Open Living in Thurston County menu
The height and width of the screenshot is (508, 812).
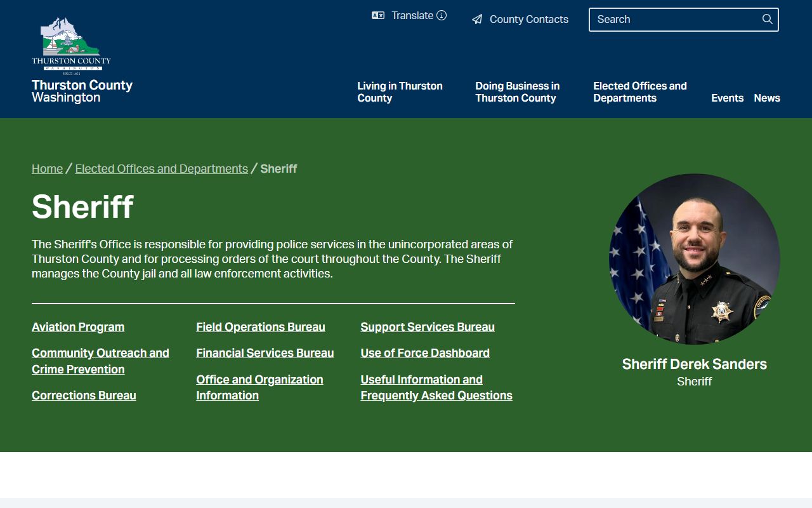[x=400, y=92]
